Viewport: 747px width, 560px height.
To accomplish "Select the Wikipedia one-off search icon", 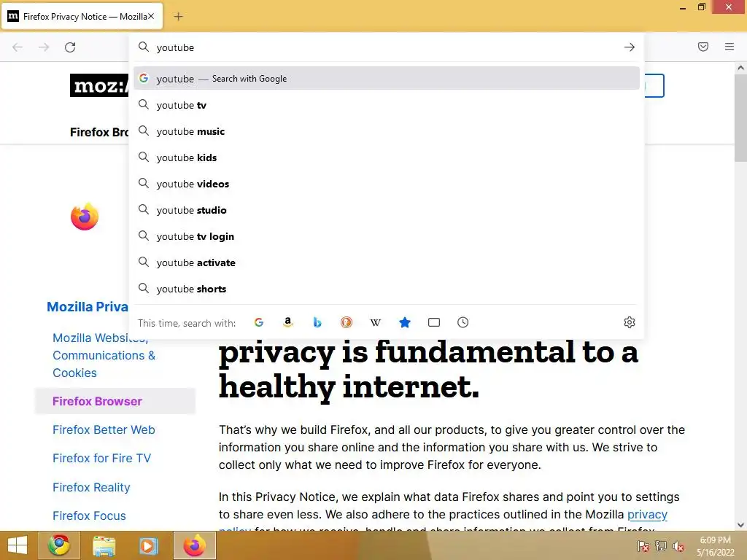I will click(376, 322).
